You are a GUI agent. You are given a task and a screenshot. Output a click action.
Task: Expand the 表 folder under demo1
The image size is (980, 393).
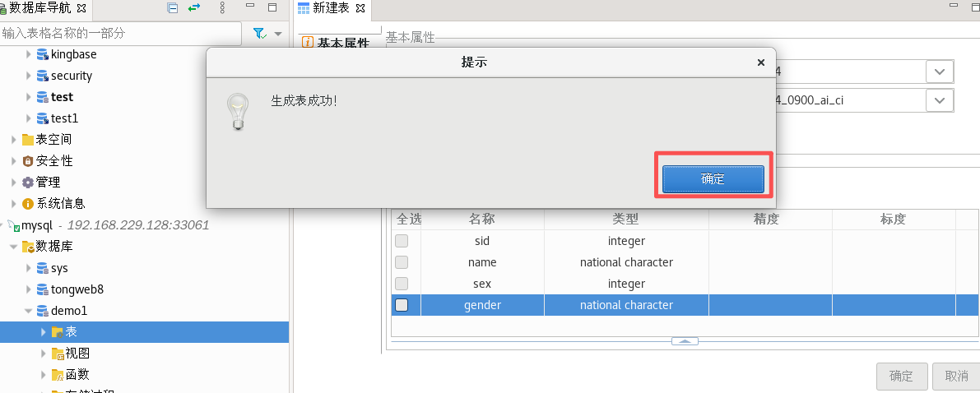pyautogui.click(x=44, y=332)
